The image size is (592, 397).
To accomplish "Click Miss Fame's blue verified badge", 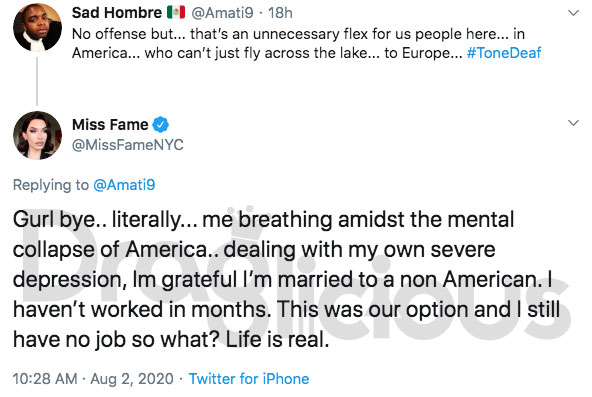I will click(160, 125).
